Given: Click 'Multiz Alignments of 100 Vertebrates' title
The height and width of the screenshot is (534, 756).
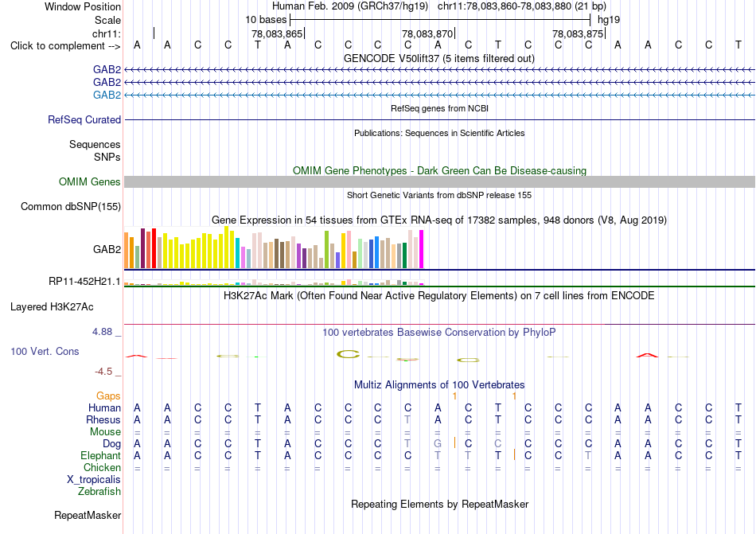Looking at the screenshot, I should pyautogui.click(x=439, y=384).
